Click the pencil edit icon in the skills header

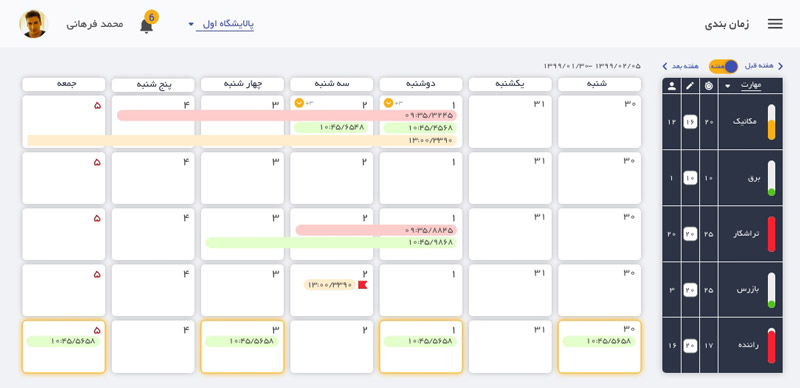[690, 86]
